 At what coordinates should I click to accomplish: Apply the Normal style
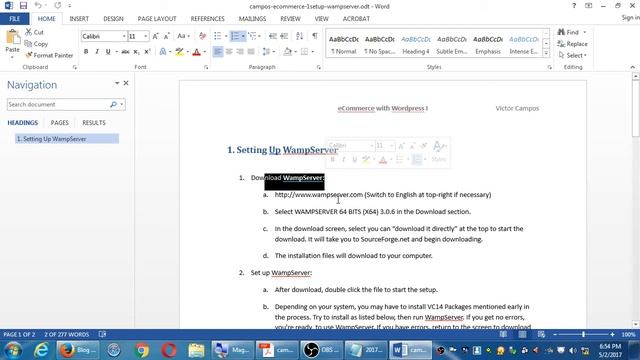click(x=344, y=44)
